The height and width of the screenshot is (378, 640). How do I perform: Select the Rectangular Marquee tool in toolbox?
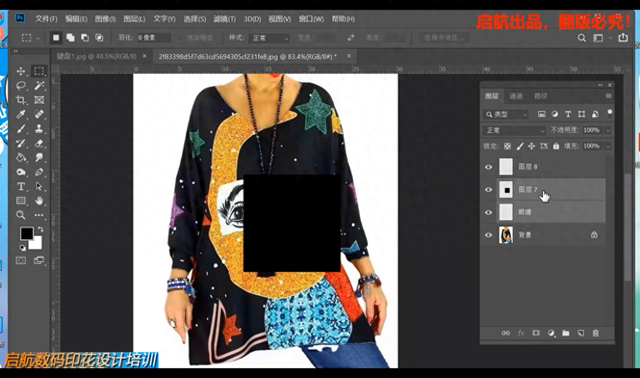click(x=39, y=71)
